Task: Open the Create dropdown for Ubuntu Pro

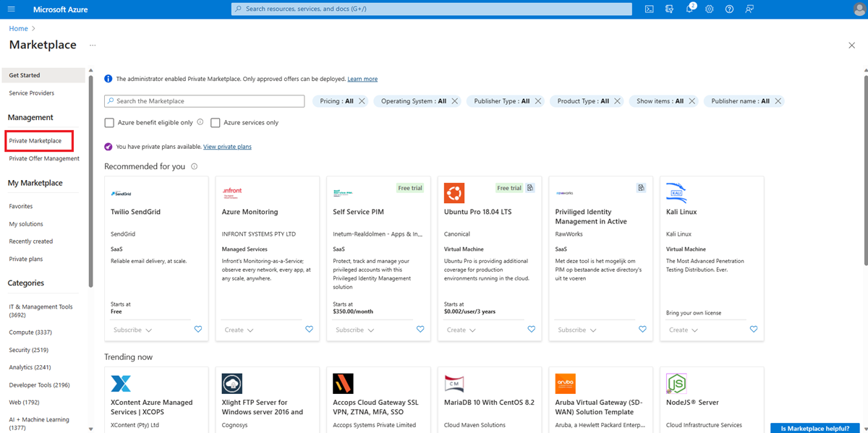Action: [x=461, y=330]
